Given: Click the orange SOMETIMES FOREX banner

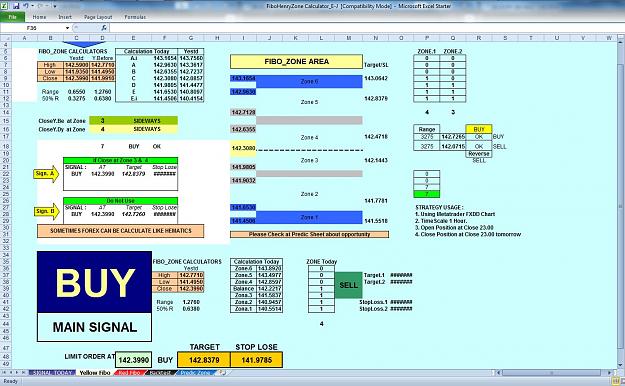Looking at the screenshot, I should (x=121, y=231).
